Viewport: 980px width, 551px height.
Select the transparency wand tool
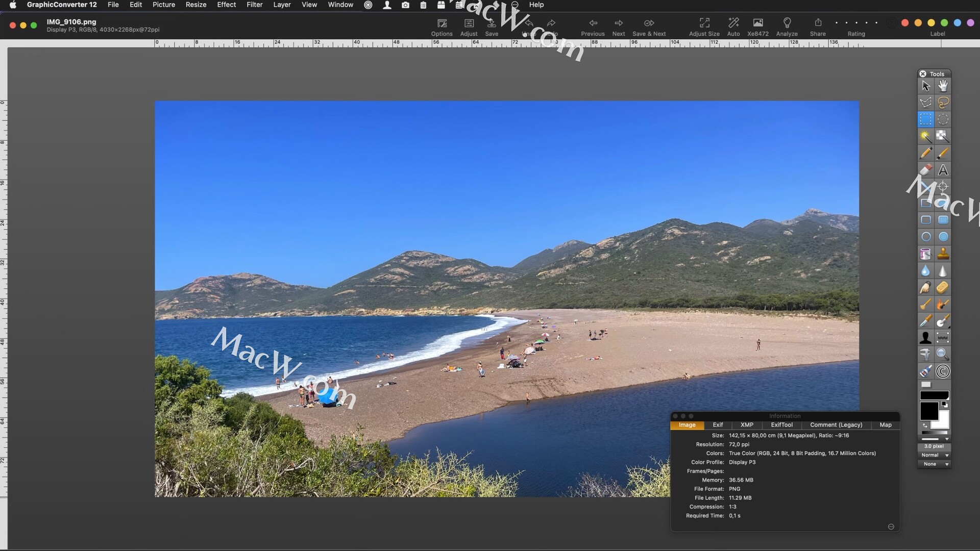click(943, 136)
